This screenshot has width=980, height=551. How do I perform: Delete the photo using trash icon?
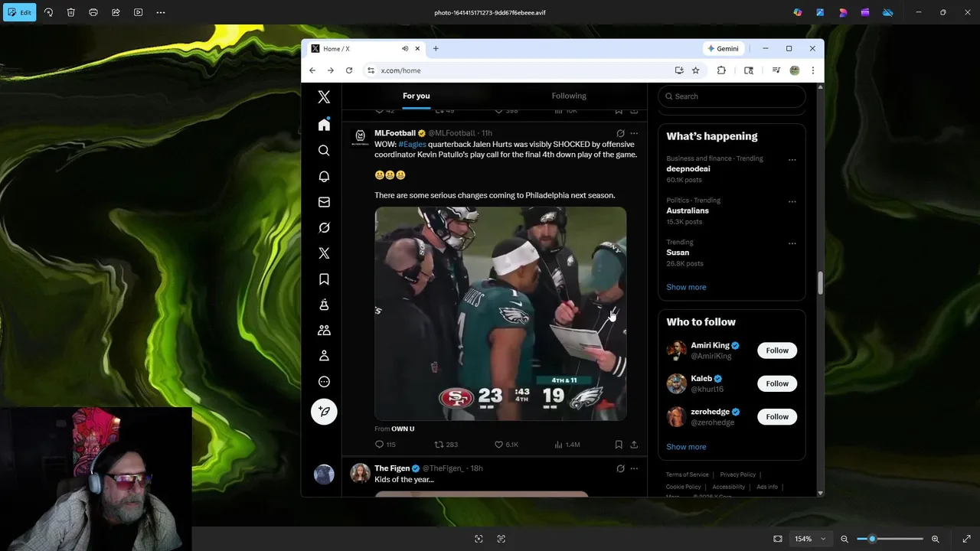coord(70,12)
